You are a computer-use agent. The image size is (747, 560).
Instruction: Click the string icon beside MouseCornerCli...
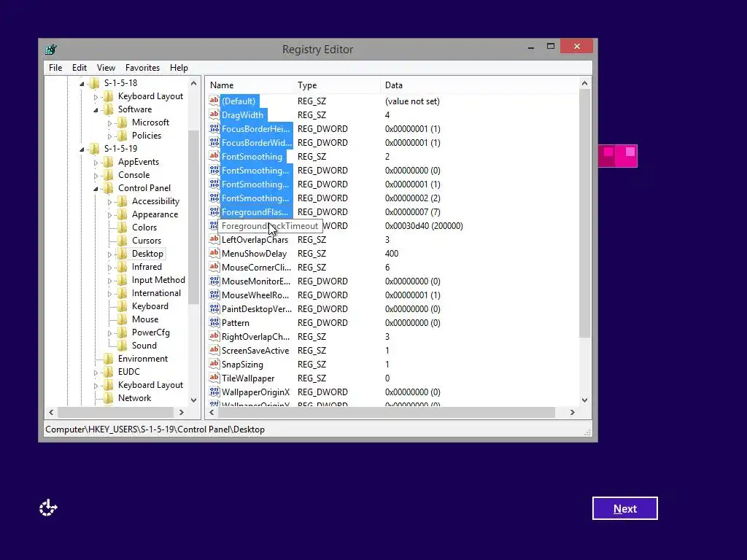pos(214,267)
